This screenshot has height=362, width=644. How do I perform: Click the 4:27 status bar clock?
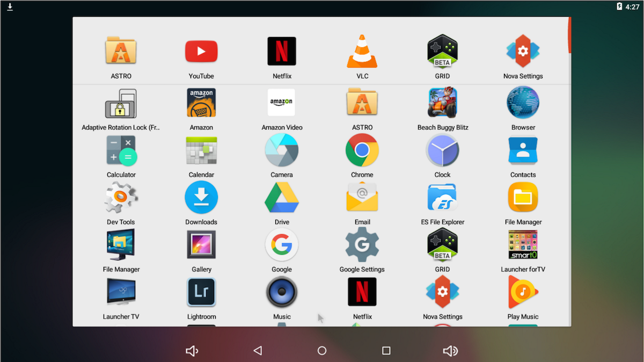[x=633, y=7]
